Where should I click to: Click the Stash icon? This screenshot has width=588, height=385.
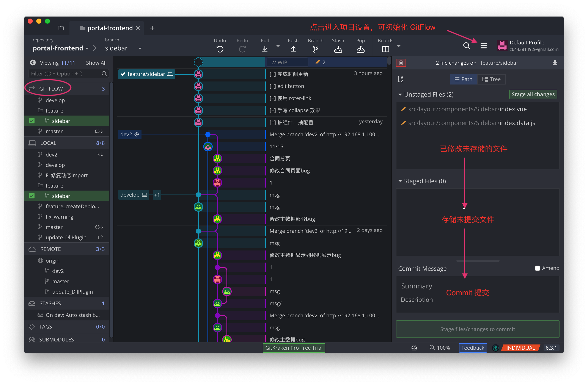[338, 49]
